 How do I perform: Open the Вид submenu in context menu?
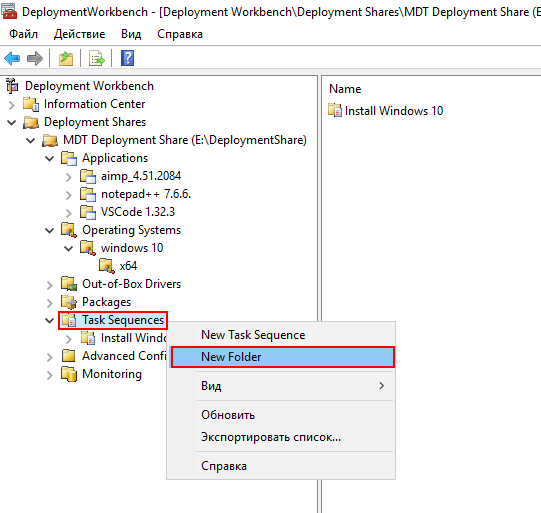coord(281,386)
